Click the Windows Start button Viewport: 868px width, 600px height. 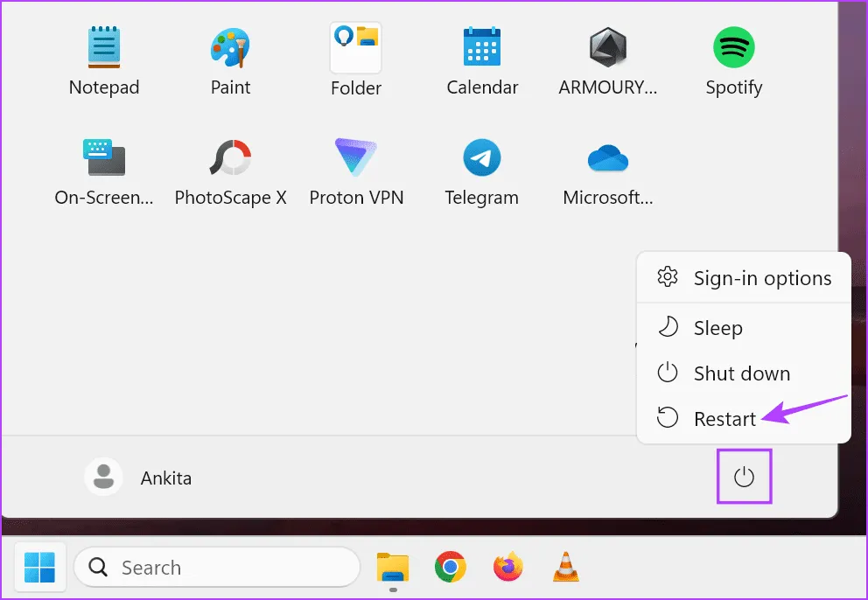pos(39,568)
